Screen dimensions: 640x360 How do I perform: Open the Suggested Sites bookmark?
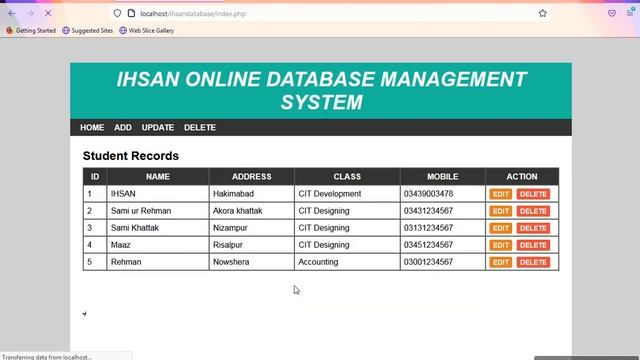pyautogui.click(x=87, y=31)
